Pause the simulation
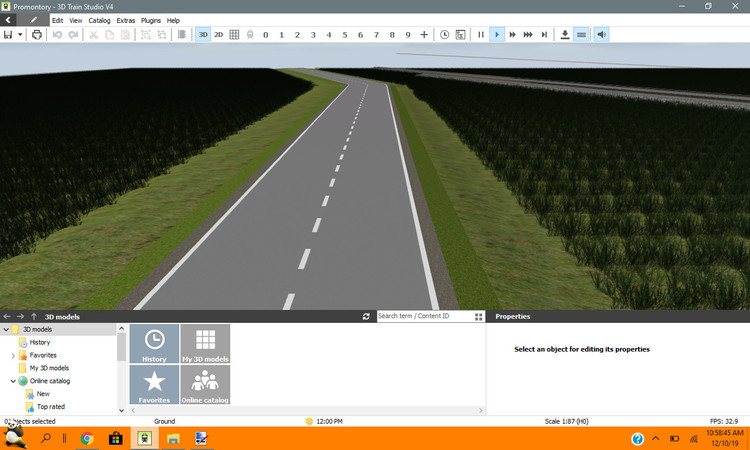Image resolution: width=750 pixels, height=450 pixels. click(481, 34)
